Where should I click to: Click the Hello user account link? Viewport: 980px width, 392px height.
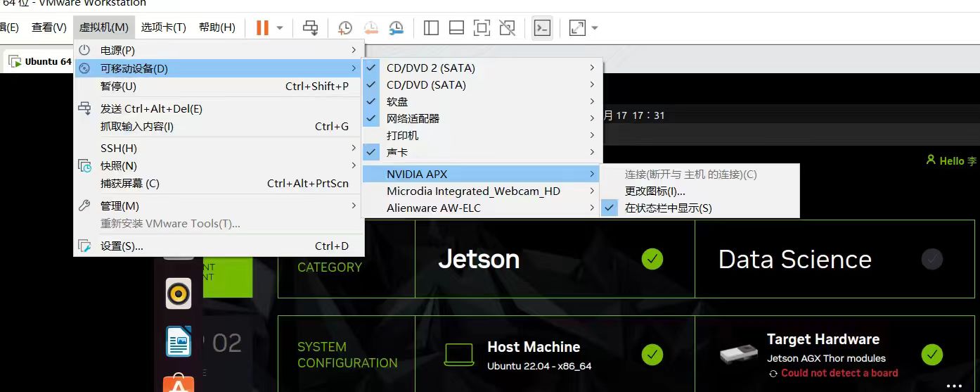click(x=952, y=160)
